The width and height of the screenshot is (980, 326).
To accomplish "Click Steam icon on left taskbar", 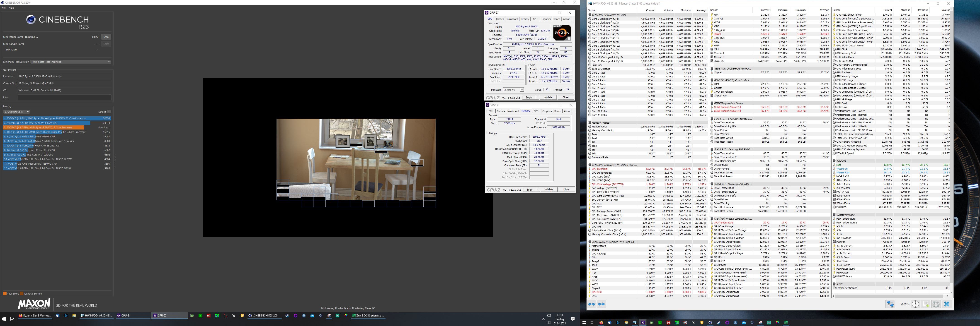I will tap(287, 315).
